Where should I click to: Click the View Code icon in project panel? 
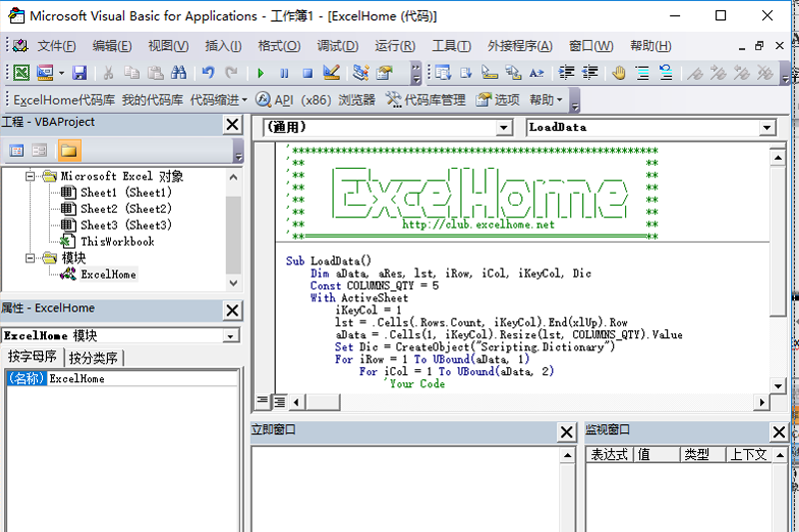tap(16, 150)
